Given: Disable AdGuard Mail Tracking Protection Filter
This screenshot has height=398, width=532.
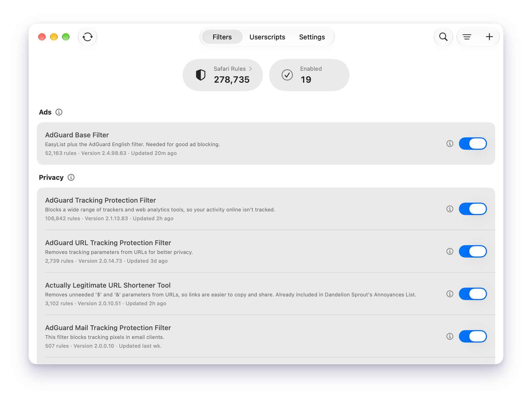Looking at the screenshot, I should [x=473, y=336].
